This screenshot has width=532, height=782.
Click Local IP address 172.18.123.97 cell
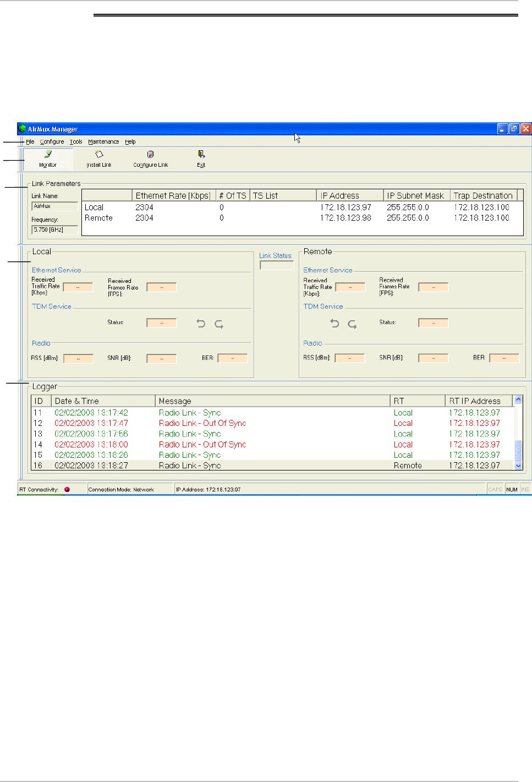[x=345, y=207]
